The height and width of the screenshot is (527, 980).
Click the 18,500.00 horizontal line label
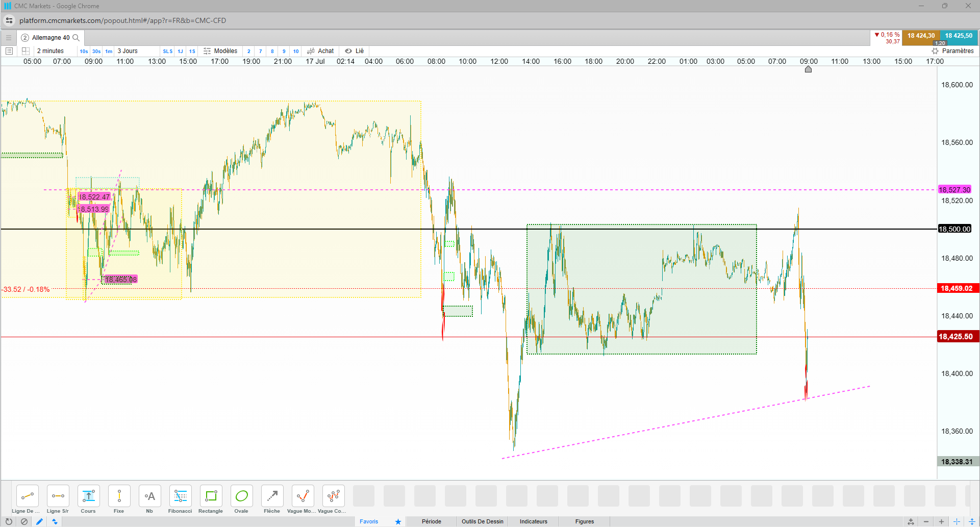[x=955, y=229]
